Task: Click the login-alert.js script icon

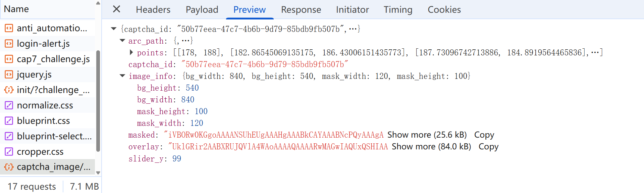Action: 9,44
